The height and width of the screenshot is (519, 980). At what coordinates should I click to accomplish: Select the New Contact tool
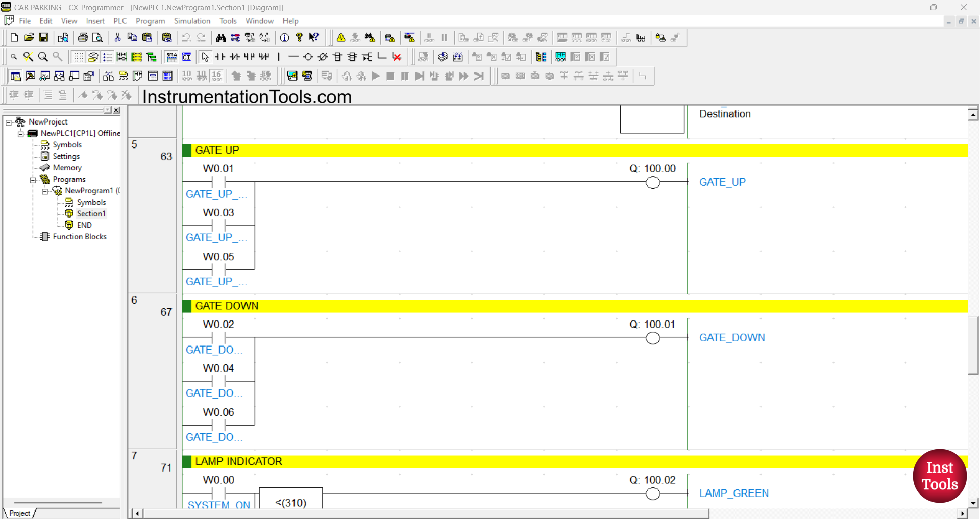220,57
